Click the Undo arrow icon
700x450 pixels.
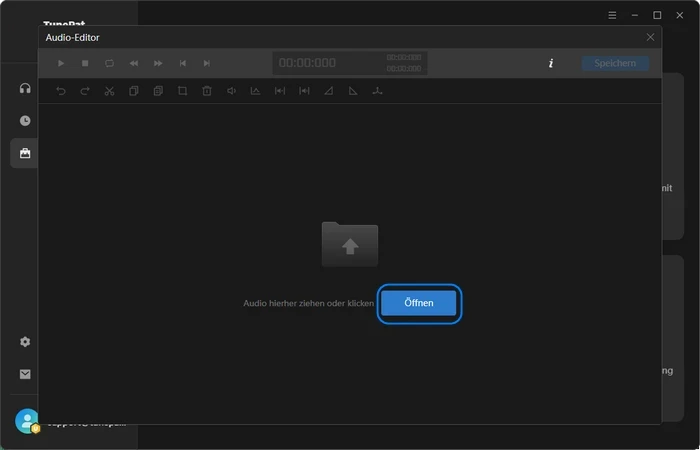[x=61, y=91]
